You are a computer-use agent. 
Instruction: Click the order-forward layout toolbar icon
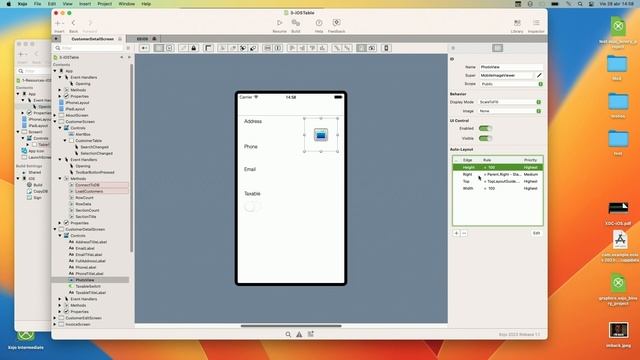[x=222, y=48]
